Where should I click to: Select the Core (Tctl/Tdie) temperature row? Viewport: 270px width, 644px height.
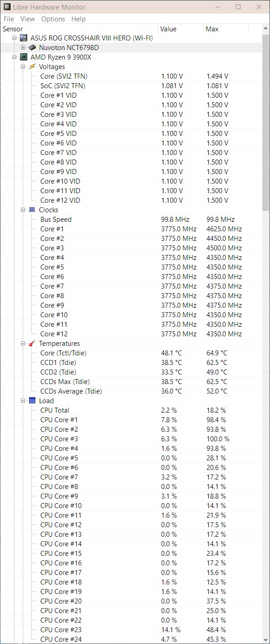tap(64, 353)
